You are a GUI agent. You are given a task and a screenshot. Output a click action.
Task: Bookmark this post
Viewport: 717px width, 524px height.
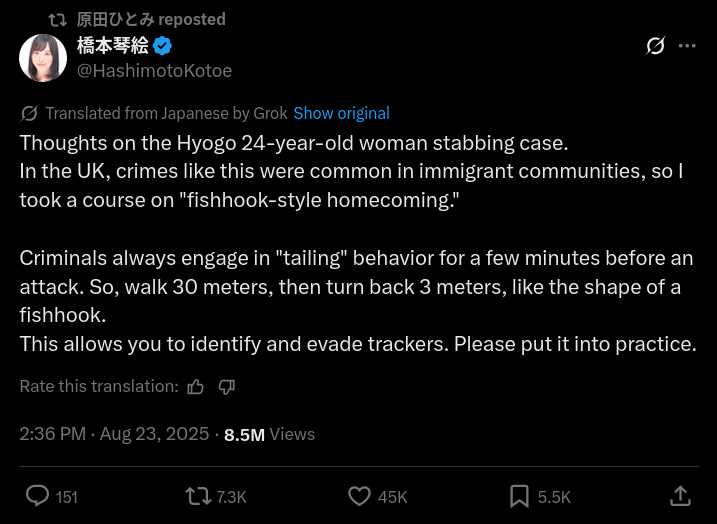pos(519,497)
